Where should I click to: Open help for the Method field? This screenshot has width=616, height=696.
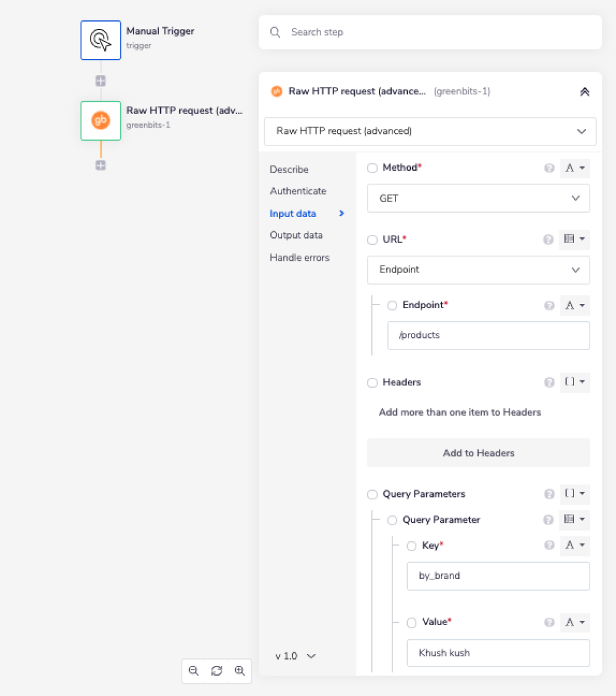[549, 168]
